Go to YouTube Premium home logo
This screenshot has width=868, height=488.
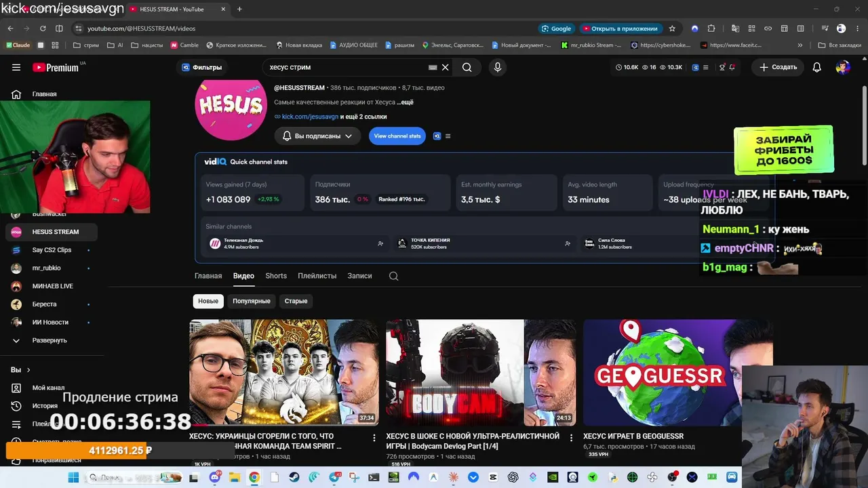pyautogui.click(x=56, y=67)
